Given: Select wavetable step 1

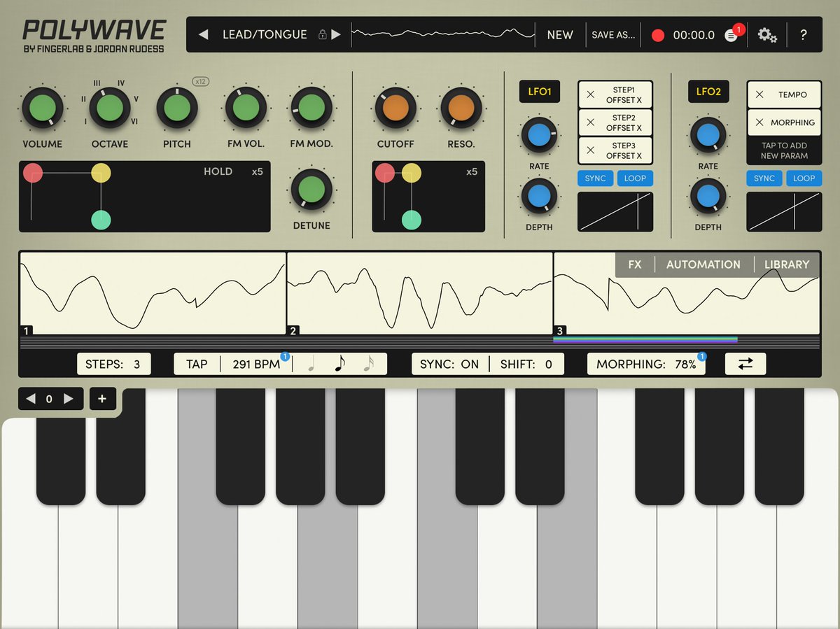Looking at the screenshot, I should tap(153, 294).
